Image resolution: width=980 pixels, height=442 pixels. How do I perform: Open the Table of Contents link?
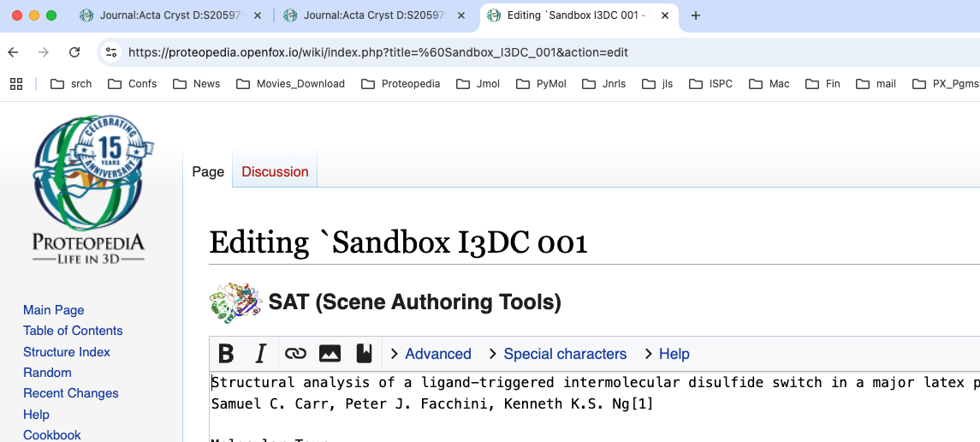(x=73, y=331)
